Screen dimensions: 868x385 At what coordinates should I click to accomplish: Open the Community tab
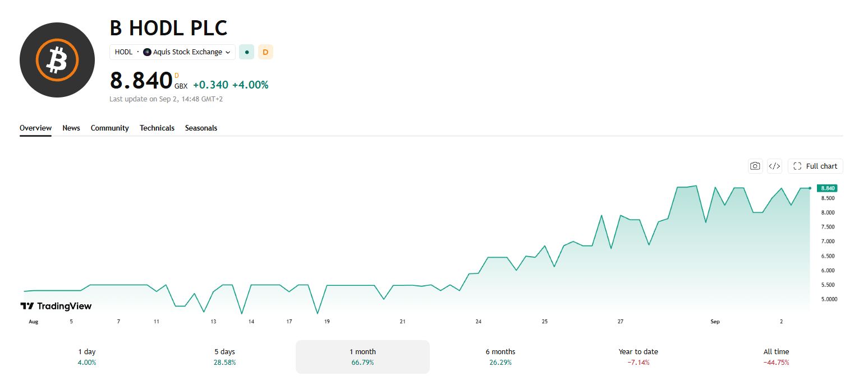tap(110, 128)
